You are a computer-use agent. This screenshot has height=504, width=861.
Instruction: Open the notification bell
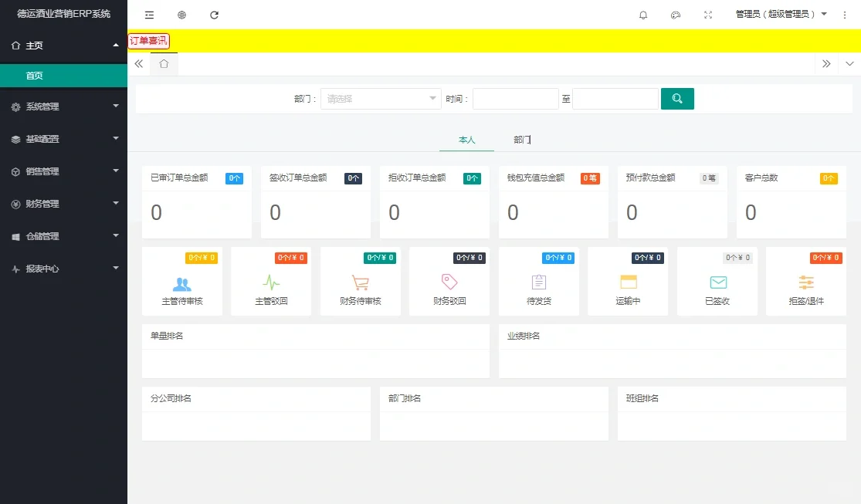coord(643,15)
